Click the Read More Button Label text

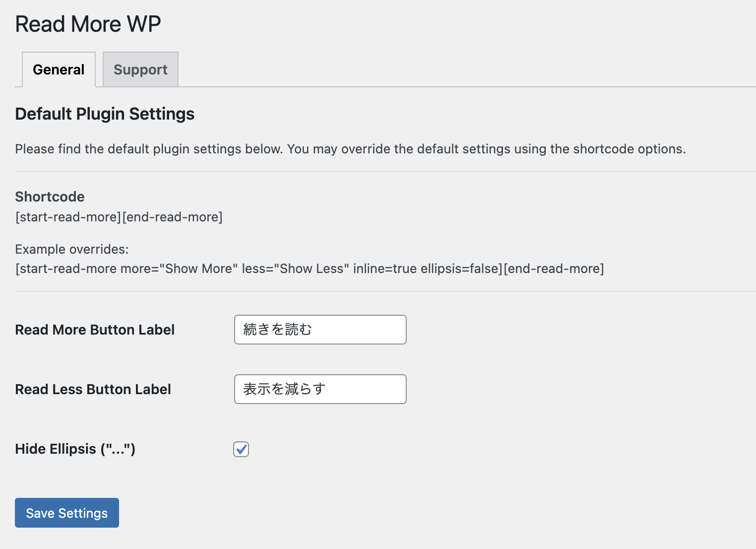pyautogui.click(x=95, y=329)
